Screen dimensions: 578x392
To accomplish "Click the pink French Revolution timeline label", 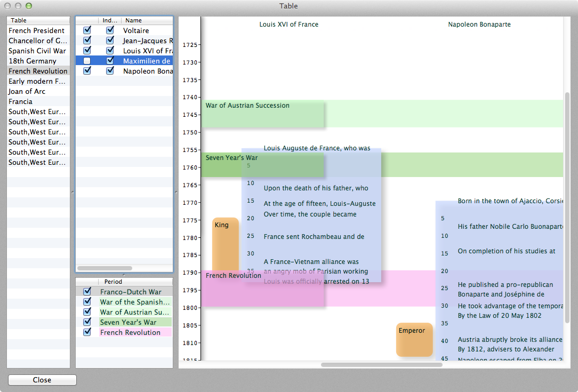I will (234, 276).
